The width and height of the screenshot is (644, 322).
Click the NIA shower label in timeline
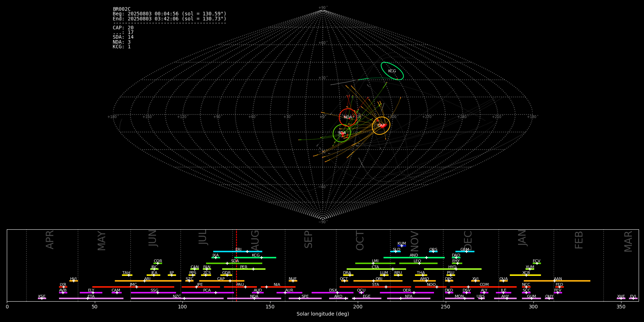(x=277, y=285)
